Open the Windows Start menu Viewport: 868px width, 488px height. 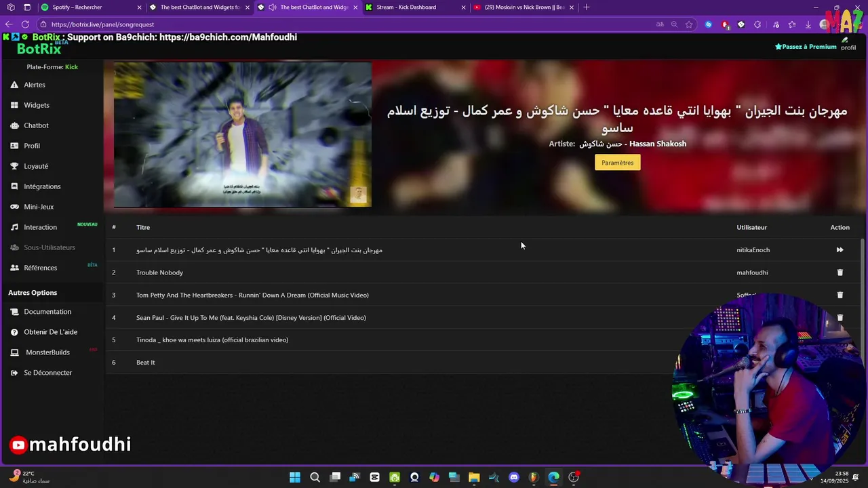tap(295, 477)
